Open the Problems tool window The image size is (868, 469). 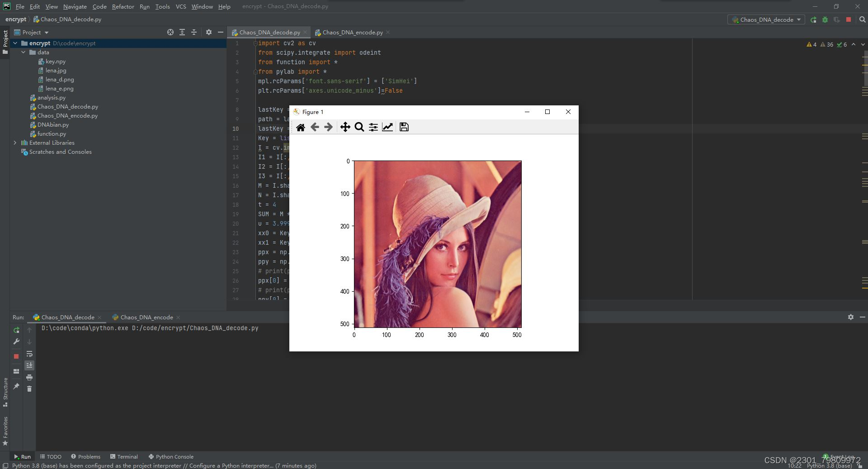tap(86, 456)
